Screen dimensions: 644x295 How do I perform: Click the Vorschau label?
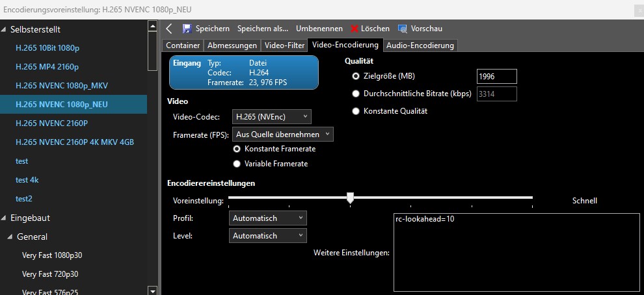click(426, 29)
